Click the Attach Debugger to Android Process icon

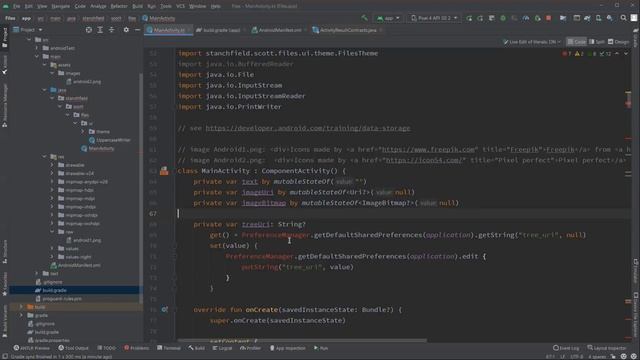click(537, 18)
